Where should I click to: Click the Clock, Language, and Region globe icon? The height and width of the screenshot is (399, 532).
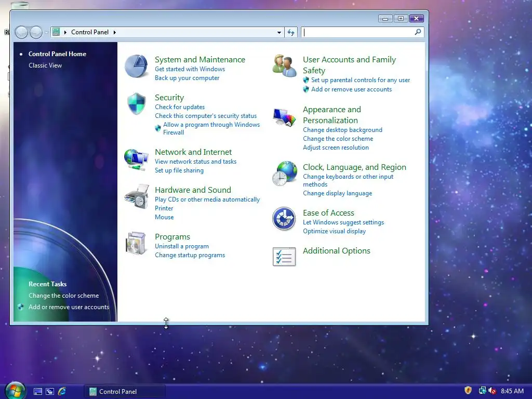pyautogui.click(x=284, y=174)
